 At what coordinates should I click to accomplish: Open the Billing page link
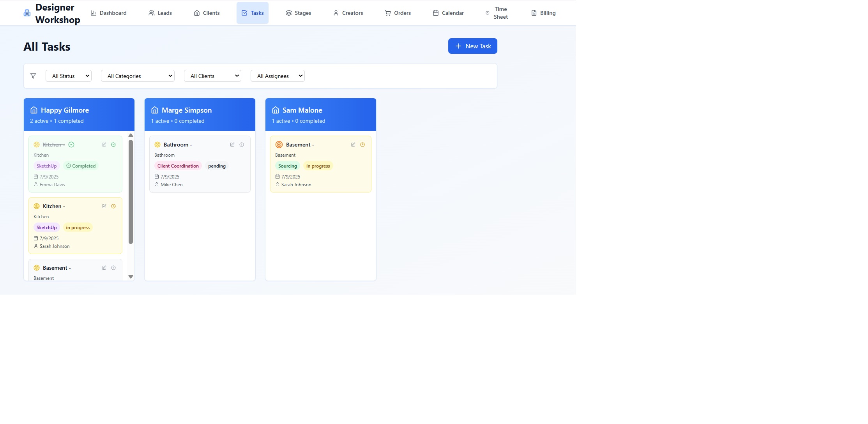coord(543,13)
